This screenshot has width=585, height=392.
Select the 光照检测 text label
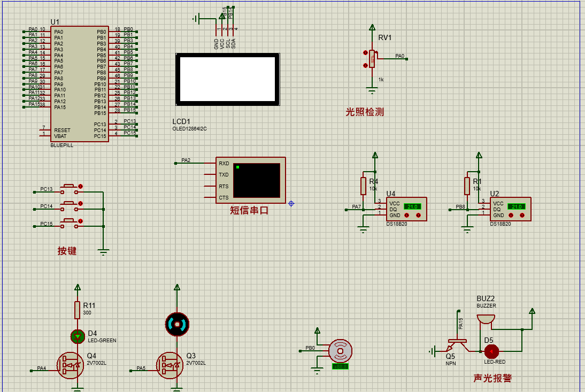(x=365, y=112)
